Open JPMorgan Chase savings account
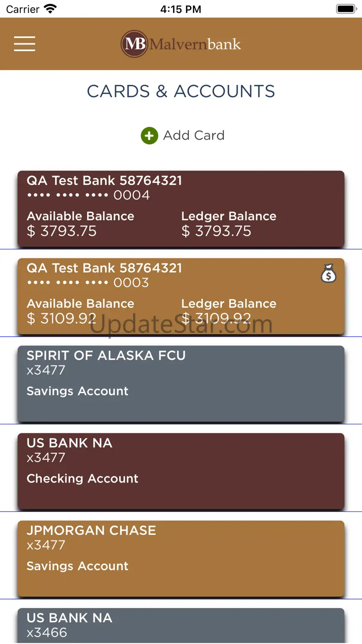Screen dimensions: 362x644 pyautogui.click(x=181, y=559)
